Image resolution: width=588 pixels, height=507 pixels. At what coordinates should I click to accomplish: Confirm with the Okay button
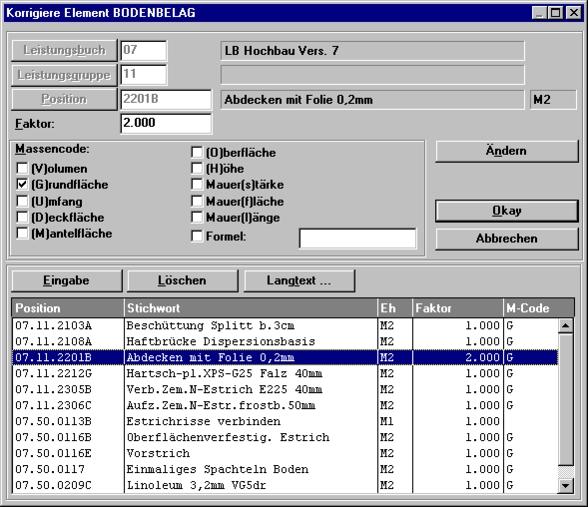(x=507, y=211)
